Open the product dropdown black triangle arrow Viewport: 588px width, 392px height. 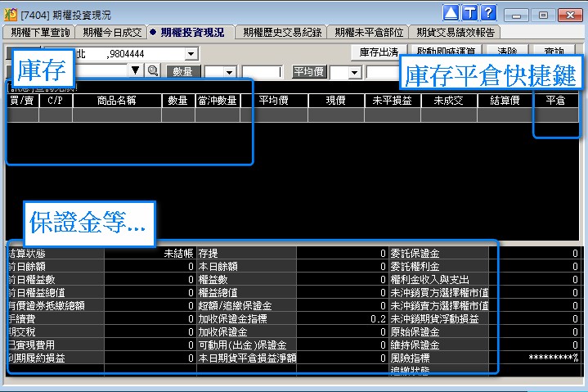[136, 70]
